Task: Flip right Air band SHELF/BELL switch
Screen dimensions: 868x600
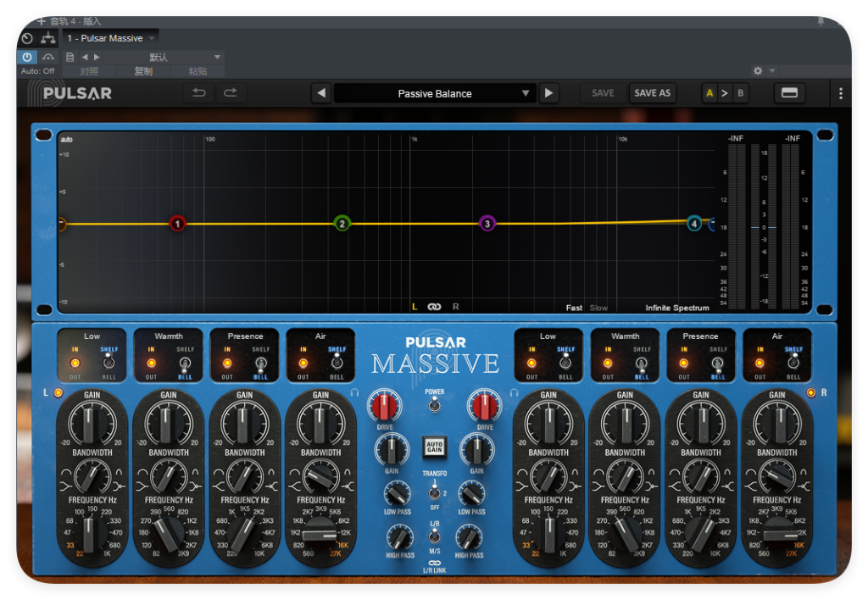Action: (793, 363)
